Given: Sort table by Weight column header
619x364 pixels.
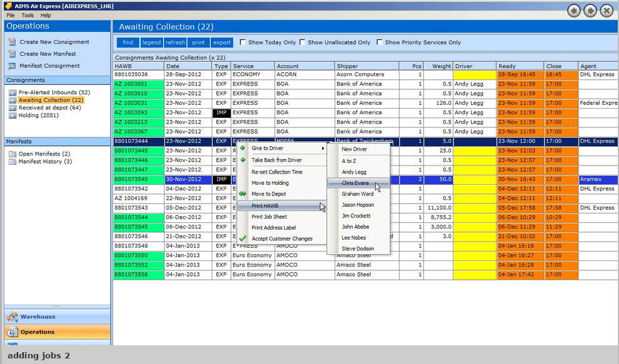Looking at the screenshot, I should (441, 66).
